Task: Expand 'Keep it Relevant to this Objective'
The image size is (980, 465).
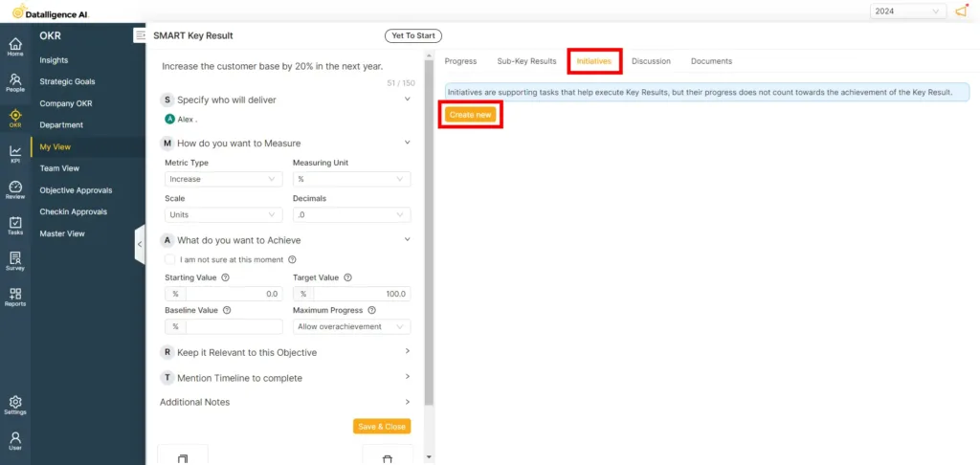Action: click(x=408, y=351)
